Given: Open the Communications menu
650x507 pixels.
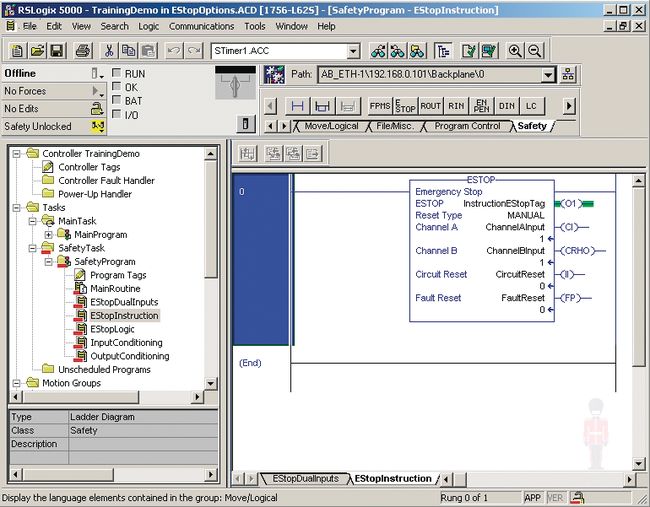Looking at the screenshot, I should [x=201, y=26].
